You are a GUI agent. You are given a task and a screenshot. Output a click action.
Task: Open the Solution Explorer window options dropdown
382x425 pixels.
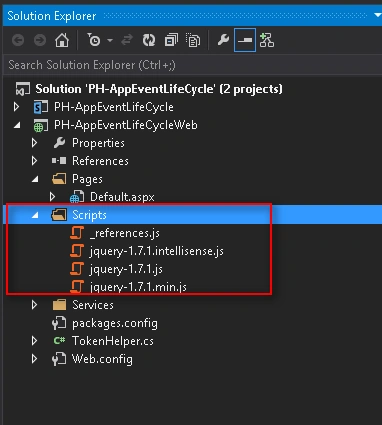tap(378, 16)
